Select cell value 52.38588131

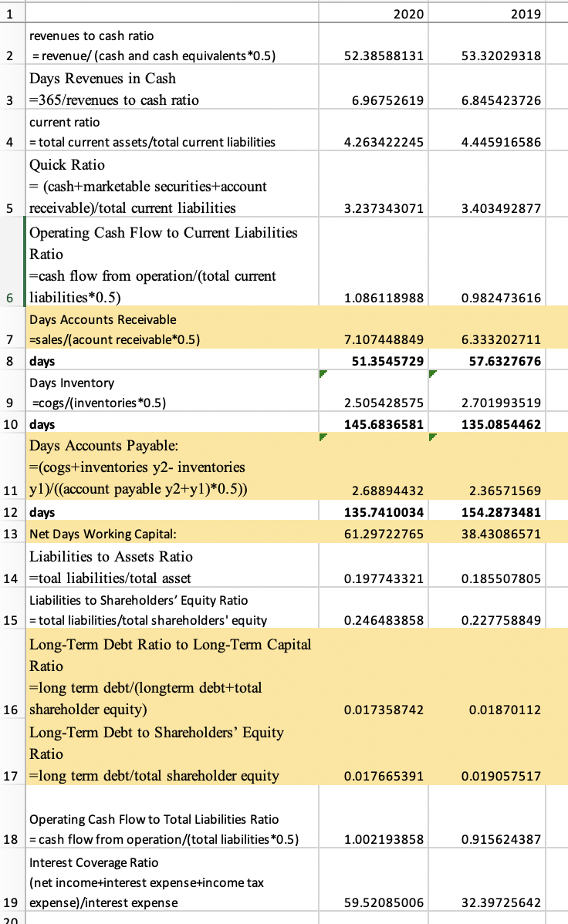pyautogui.click(x=374, y=44)
